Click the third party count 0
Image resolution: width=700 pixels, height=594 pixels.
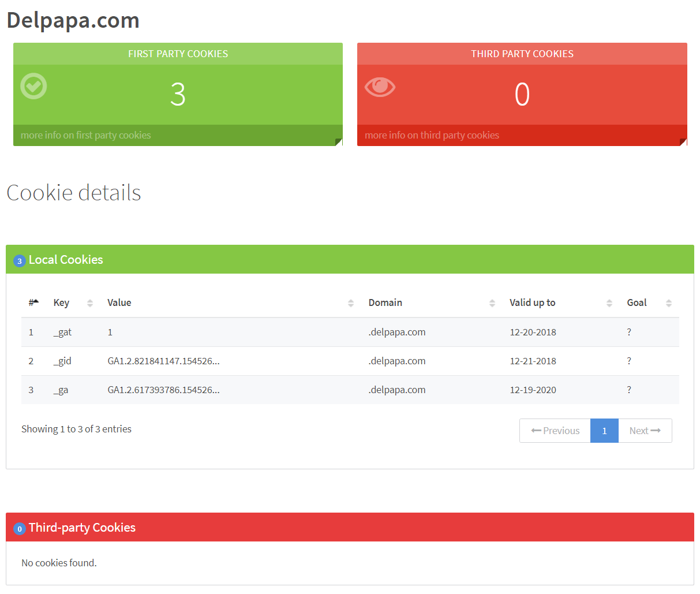pos(522,94)
